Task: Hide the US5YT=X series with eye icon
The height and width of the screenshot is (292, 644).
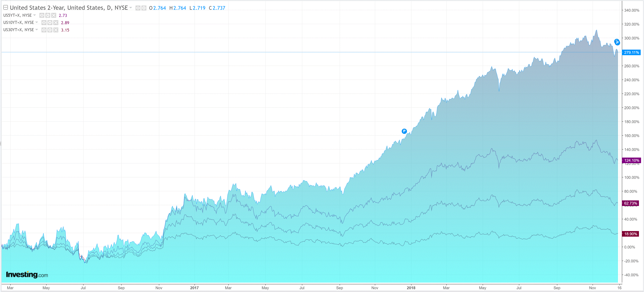Action: pos(42,15)
